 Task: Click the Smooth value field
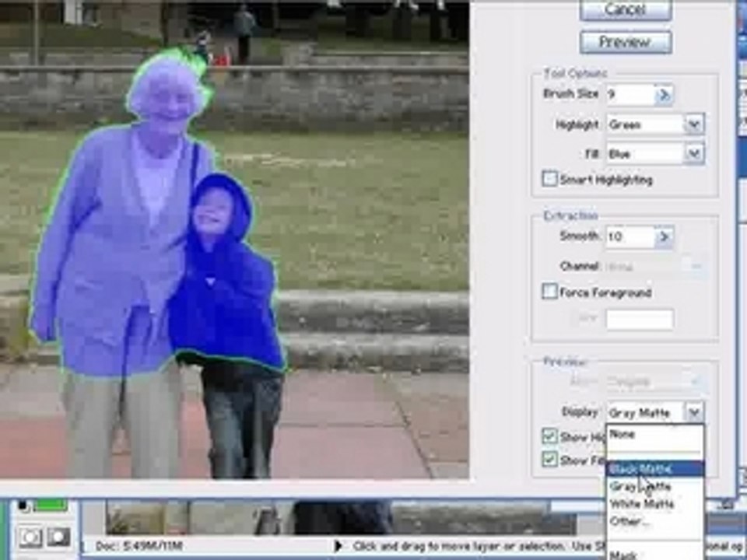point(630,236)
